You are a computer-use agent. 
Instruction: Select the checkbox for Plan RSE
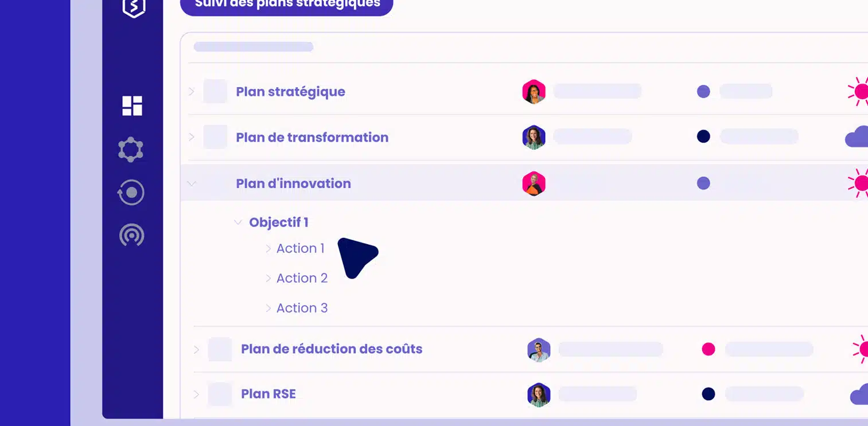(220, 394)
